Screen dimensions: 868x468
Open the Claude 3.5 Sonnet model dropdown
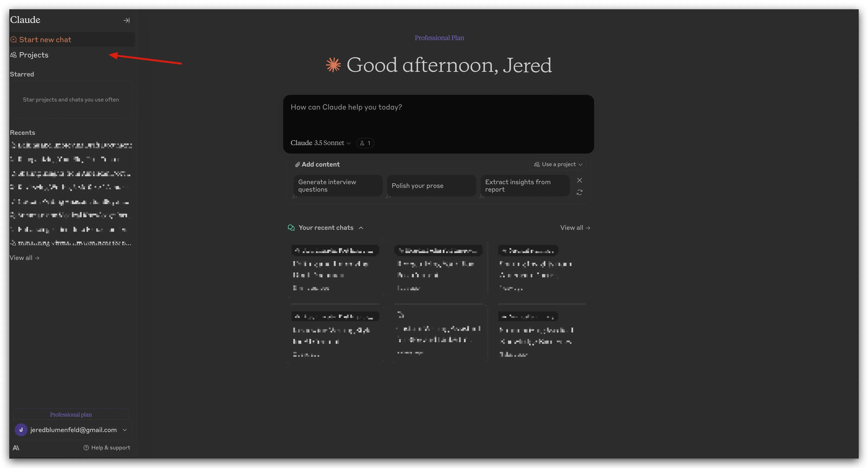click(320, 143)
